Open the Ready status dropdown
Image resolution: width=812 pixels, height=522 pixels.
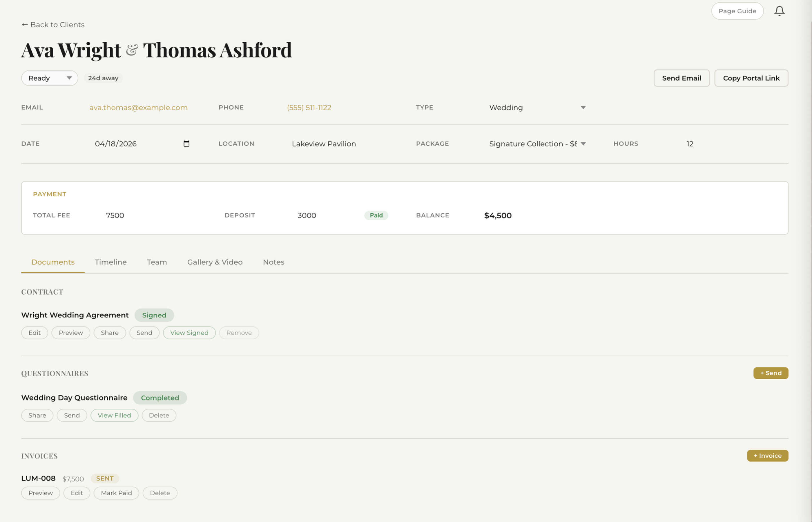coord(50,78)
